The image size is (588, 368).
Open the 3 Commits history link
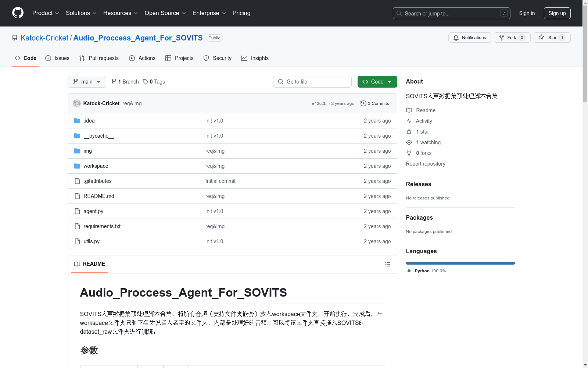pos(375,103)
